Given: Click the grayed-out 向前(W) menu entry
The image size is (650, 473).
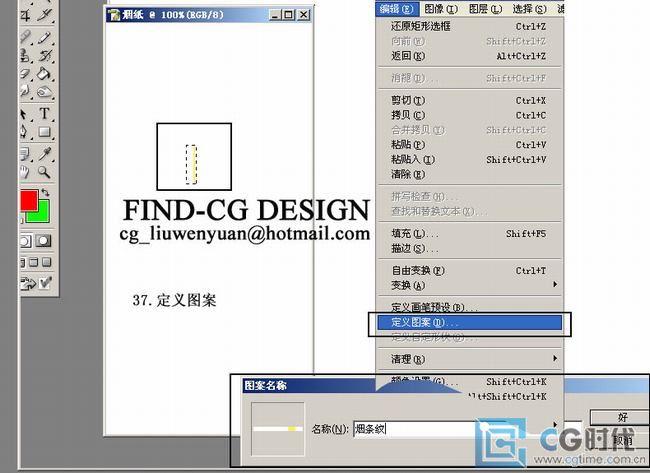Looking at the screenshot, I should tap(469, 41).
